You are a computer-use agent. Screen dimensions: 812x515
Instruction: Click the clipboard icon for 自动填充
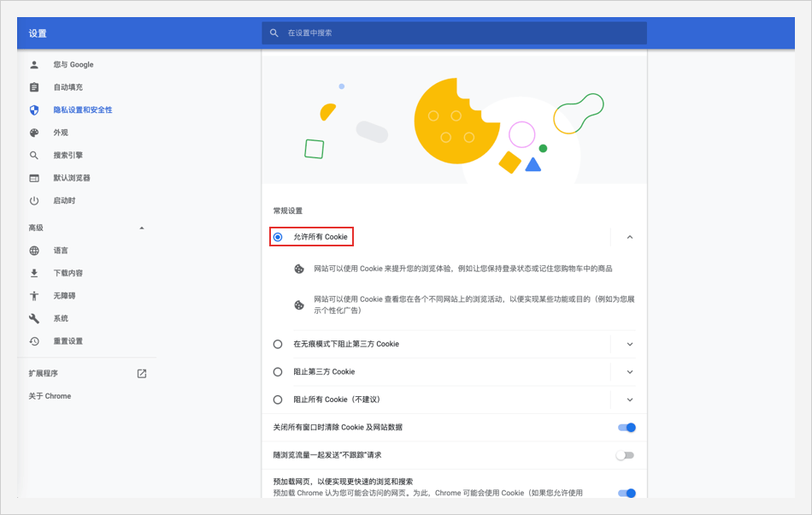coord(34,87)
